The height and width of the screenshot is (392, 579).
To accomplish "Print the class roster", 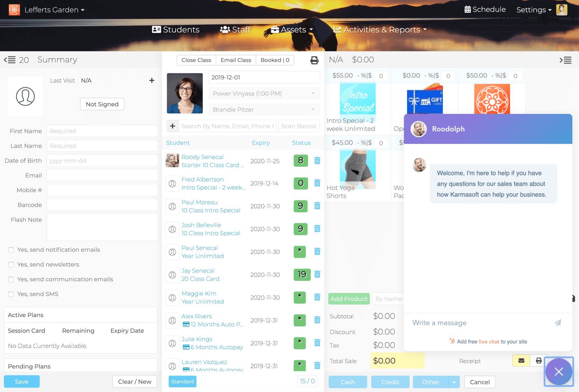I will click(x=314, y=60).
